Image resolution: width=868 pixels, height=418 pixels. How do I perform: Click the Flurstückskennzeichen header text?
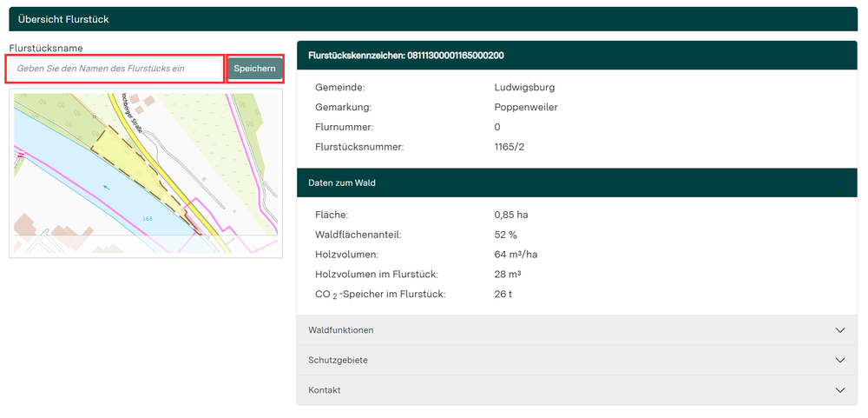(x=406, y=56)
